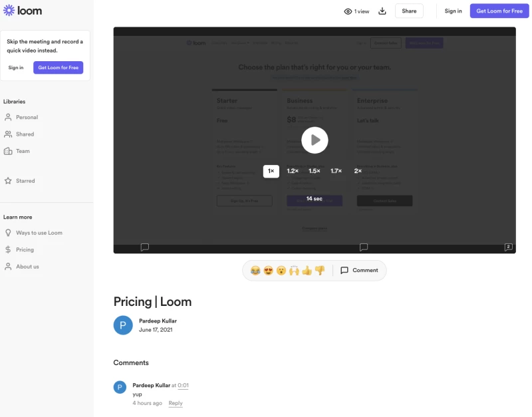
Task: Open the Starred videos section
Action: (25, 181)
